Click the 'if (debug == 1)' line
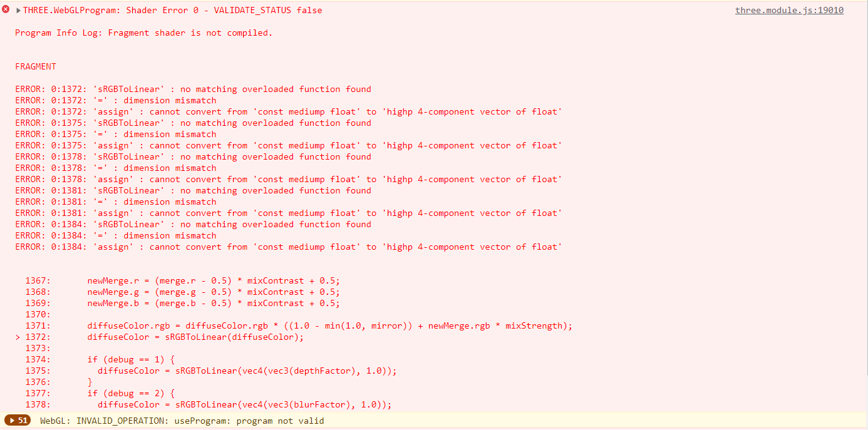The image size is (868, 430). tap(131, 360)
